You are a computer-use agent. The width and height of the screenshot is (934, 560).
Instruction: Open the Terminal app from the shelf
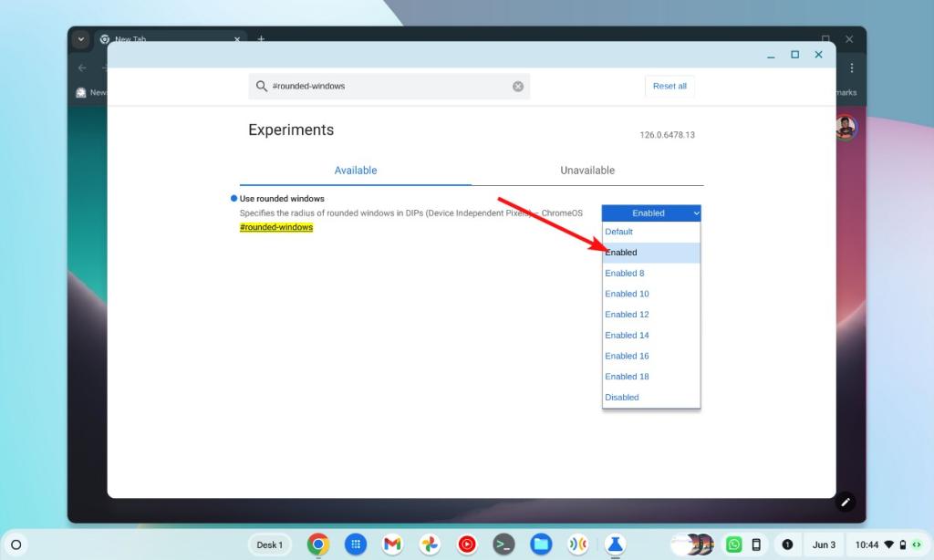[504, 544]
